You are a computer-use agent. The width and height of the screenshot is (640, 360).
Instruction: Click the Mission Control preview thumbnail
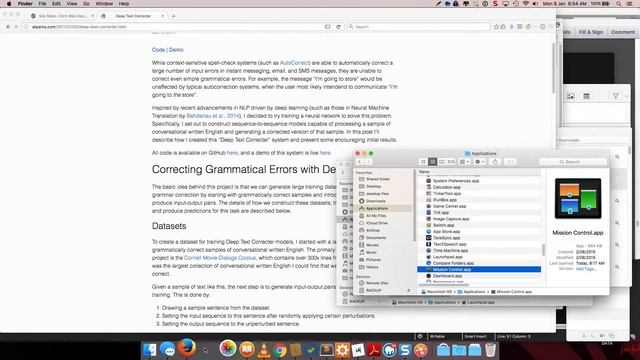tap(578, 198)
